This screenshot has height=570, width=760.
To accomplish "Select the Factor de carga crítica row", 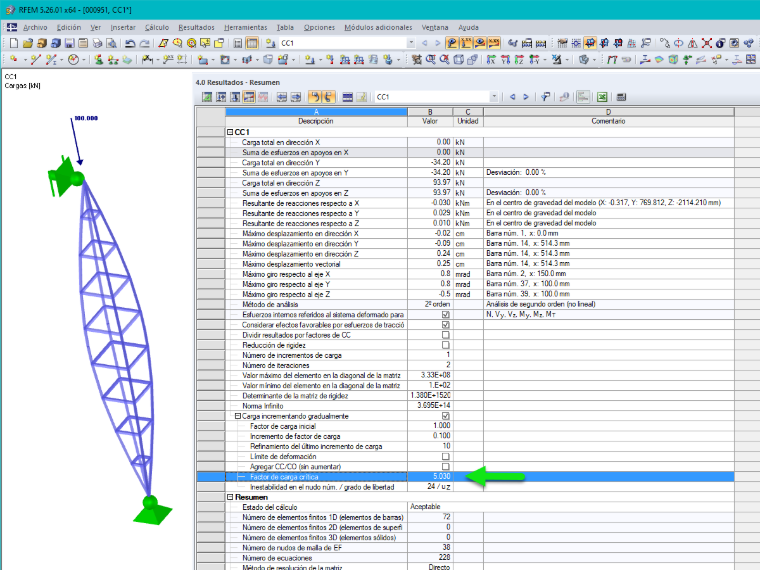I will pos(465,477).
